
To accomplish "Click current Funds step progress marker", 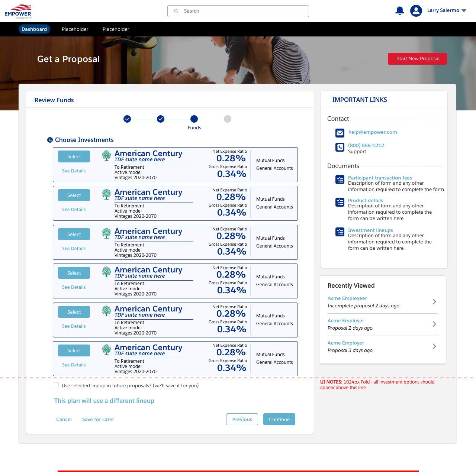I will pos(194,119).
